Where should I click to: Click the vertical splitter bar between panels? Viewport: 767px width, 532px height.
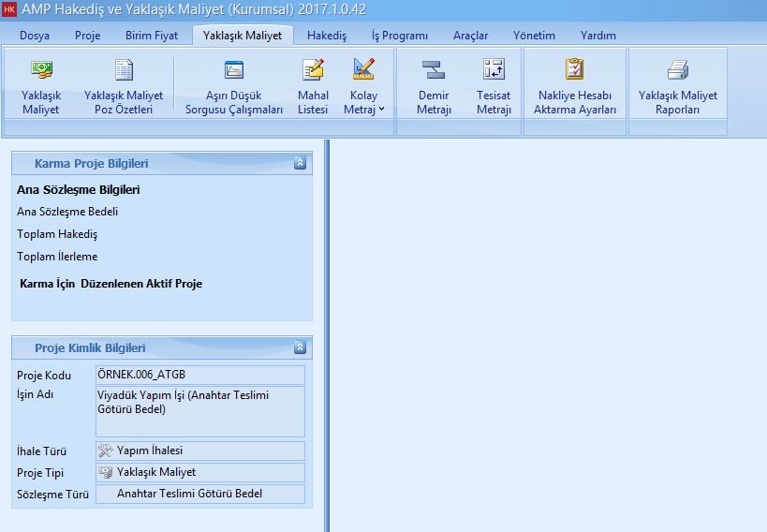coord(327,335)
